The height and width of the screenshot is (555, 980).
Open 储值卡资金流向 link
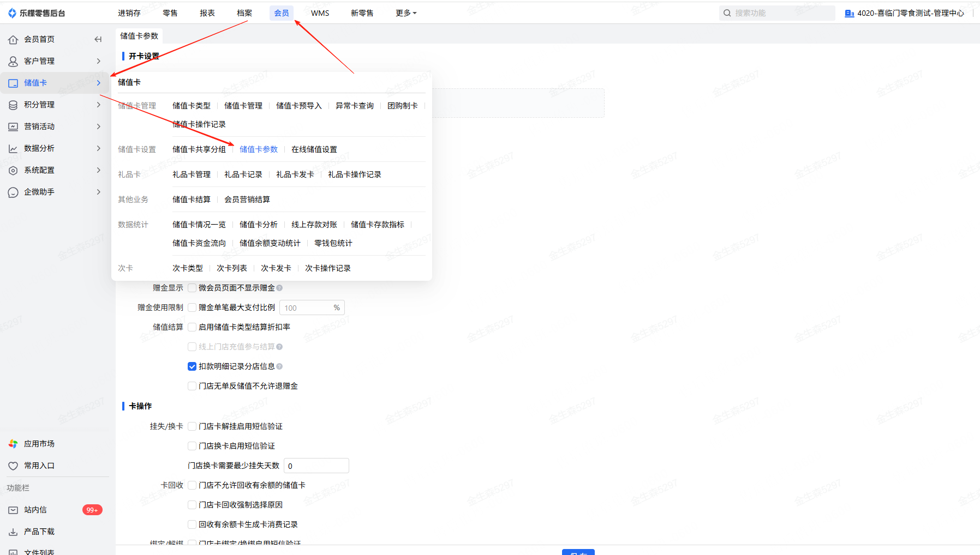click(199, 243)
